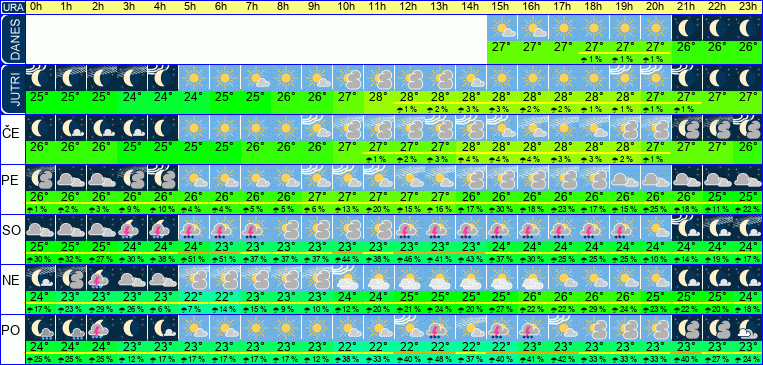Click NE 2h night thunderstorm icon
The height and width of the screenshot is (365, 763).
point(102,278)
